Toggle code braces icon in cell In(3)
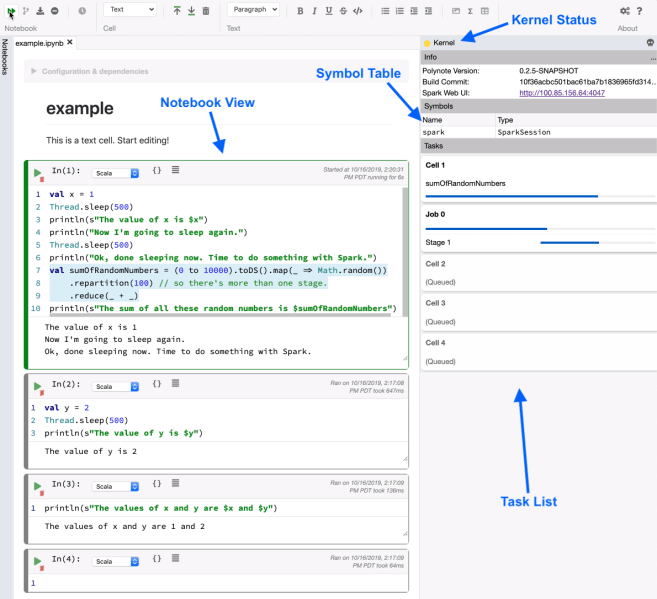The height and width of the screenshot is (599, 657). (157, 483)
